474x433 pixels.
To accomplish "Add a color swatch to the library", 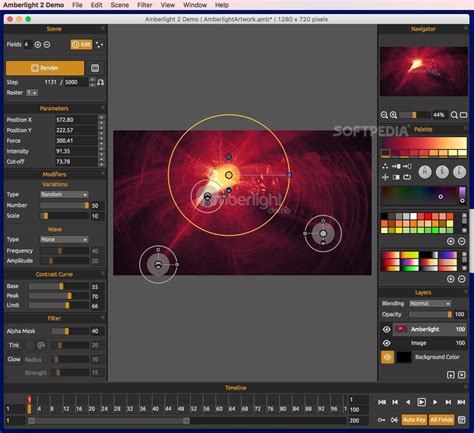I will click(451, 241).
